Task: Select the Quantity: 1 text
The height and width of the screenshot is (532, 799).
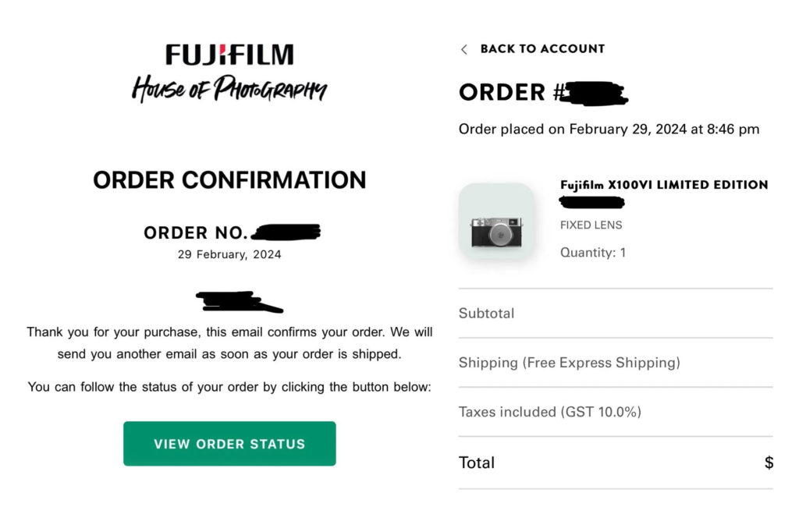Action: [x=594, y=252]
